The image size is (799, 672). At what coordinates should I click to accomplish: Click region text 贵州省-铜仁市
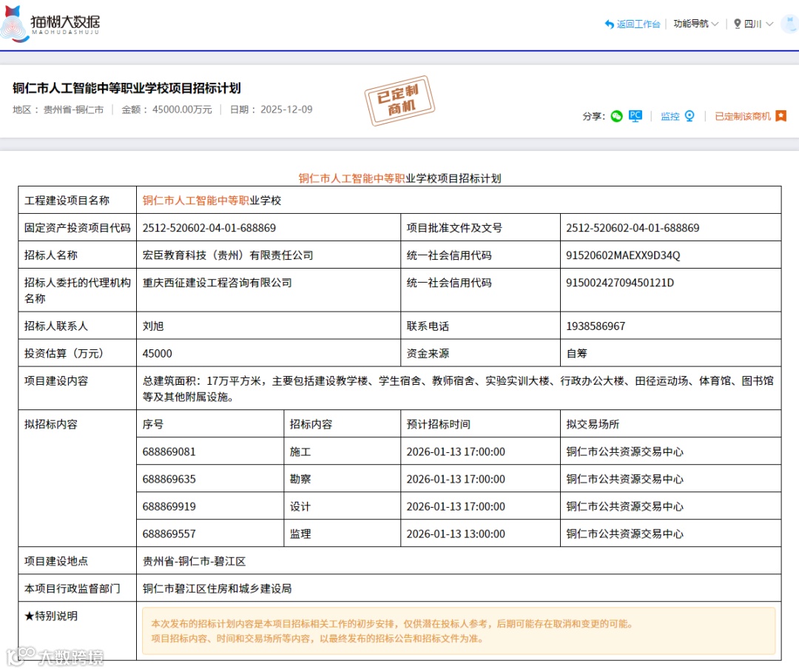pos(73,110)
